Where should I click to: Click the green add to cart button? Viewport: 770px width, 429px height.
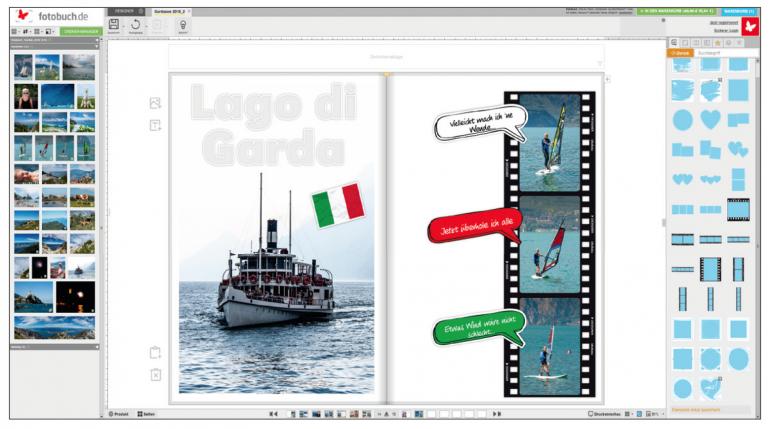(x=677, y=11)
